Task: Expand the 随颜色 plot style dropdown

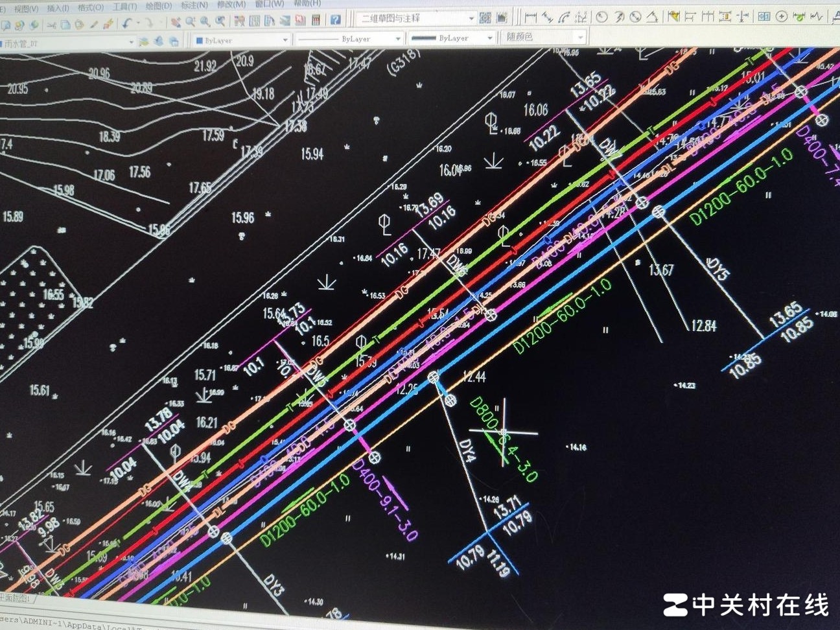Action: point(579,38)
